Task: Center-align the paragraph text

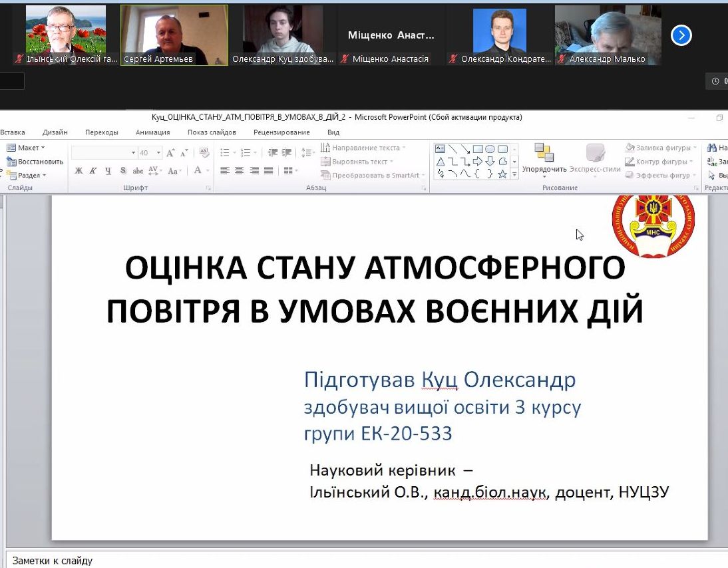Action: (x=239, y=171)
